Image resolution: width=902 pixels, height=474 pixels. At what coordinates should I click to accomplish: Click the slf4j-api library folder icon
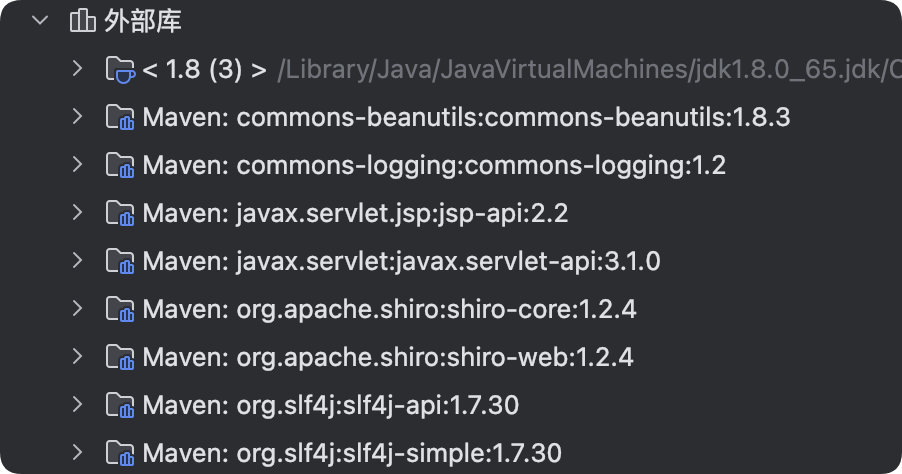[120, 405]
